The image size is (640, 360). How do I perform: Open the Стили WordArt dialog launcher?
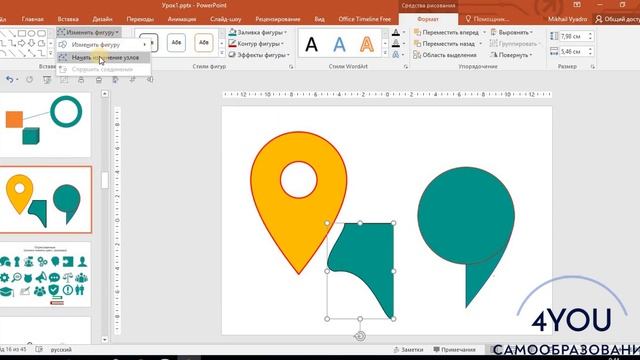click(406, 67)
